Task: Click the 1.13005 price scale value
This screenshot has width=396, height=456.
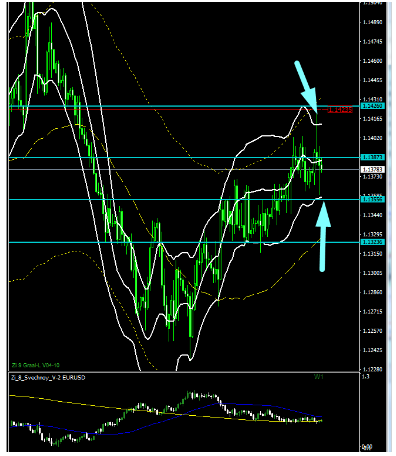Action: [373, 273]
